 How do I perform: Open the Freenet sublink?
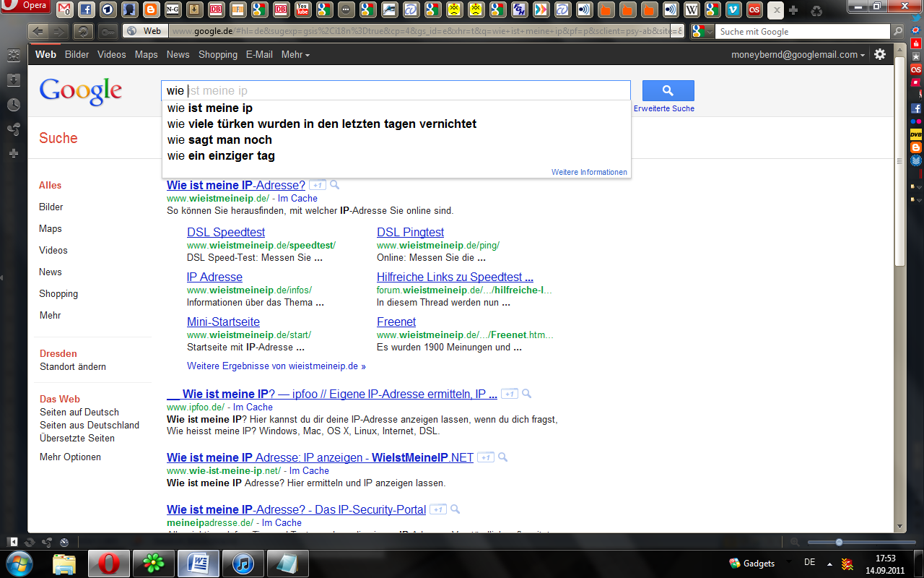click(x=396, y=322)
